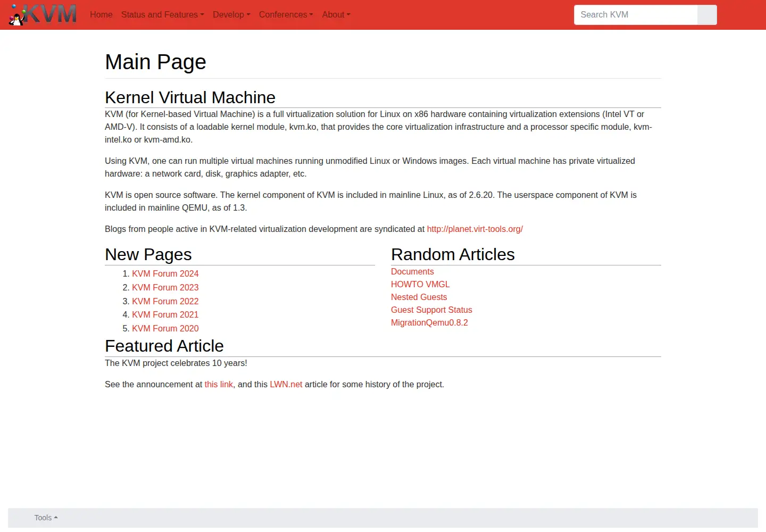Image resolution: width=766 pixels, height=532 pixels.
Task: Expand the Conferences dropdown
Action: (x=286, y=15)
